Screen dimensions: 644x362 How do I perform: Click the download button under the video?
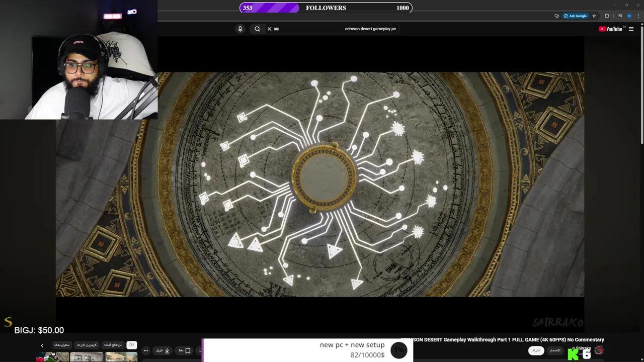(x=163, y=350)
